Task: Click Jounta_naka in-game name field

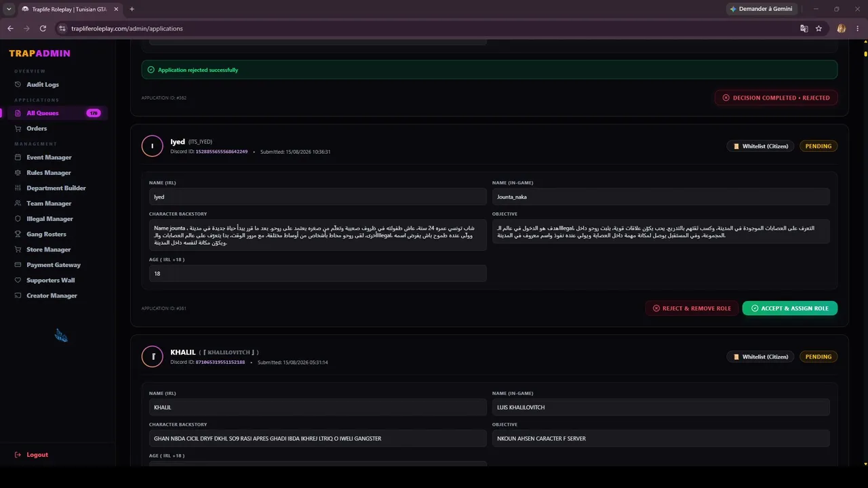Action: pyautogui.click(x=660, y=197)
